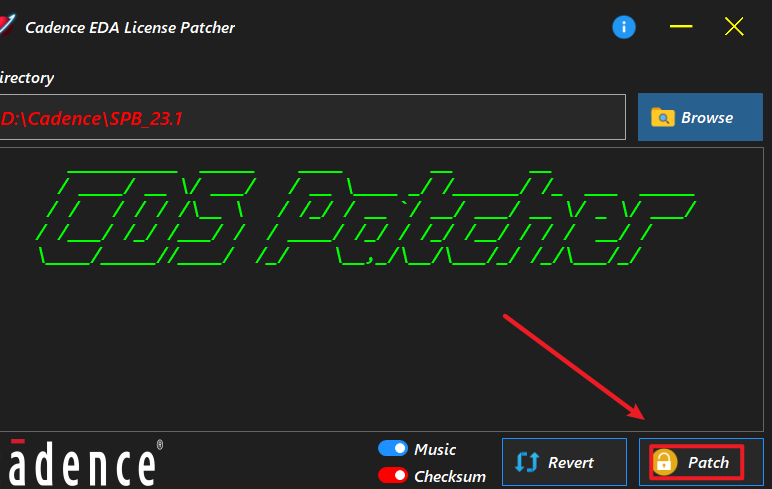Click the green CDS Patcher ASCII banner
This screenshot has height=489, width=772.
click(366, 218)
